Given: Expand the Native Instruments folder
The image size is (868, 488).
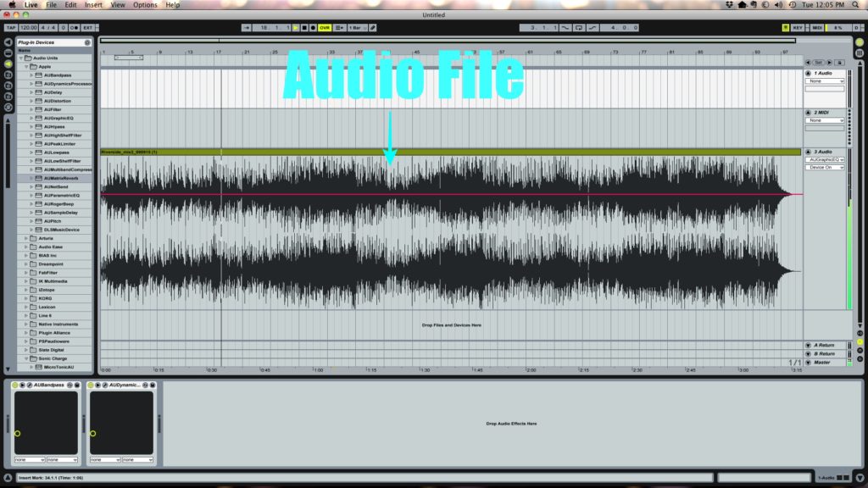Looking at the screenshot, I should (26, 324).
